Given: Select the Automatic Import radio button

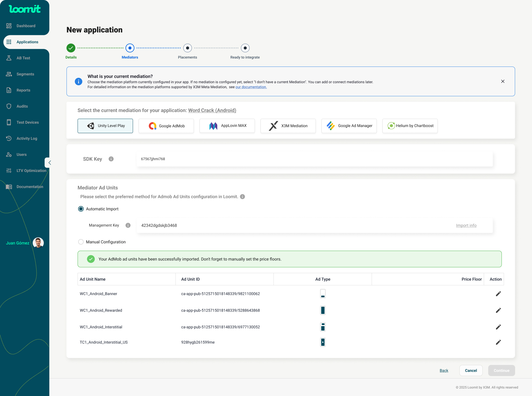Looking at the screenshot, I should (81, 209).
